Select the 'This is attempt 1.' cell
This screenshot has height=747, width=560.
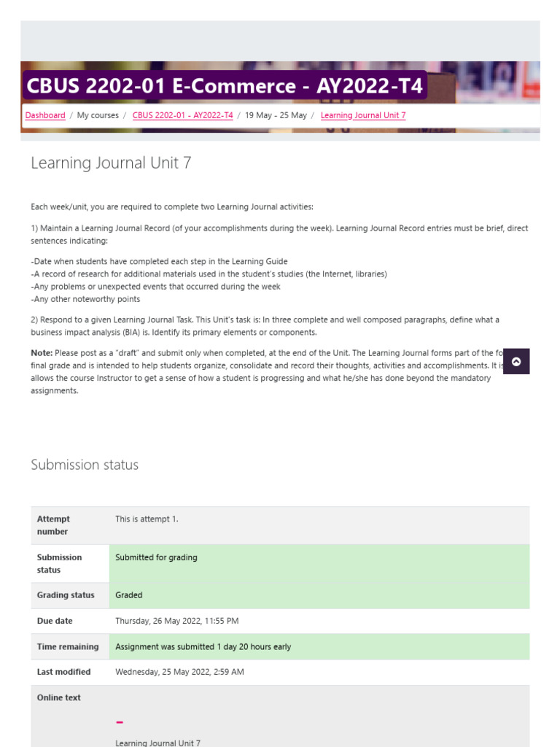click(x=147, y=519)
